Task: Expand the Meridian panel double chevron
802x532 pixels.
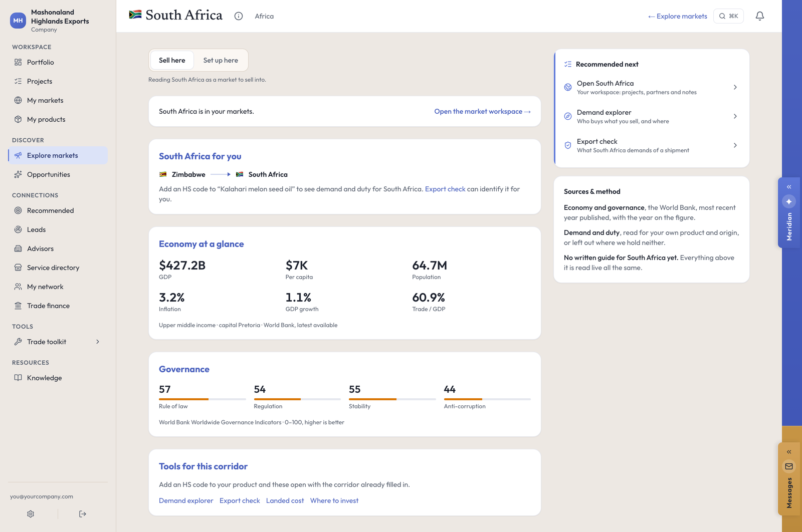Action: coord(789,187)
